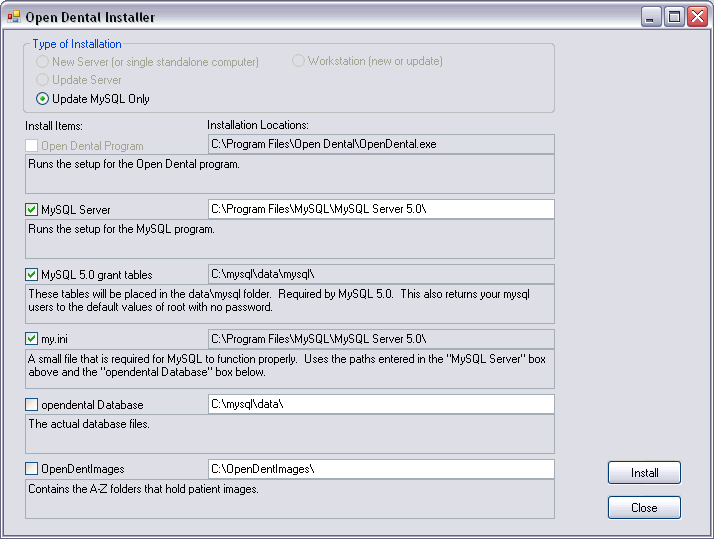Image resolution: width=714 pixels, height=539 pixels.
Task: Maximize the Open Dental Installer window
Action: (674, 17)
